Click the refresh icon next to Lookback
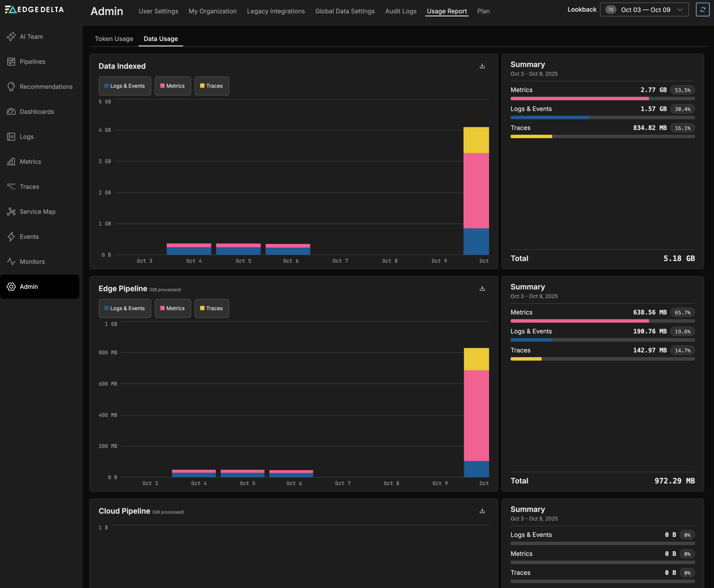Image resolution: width=714 pixels, height=588 pixels. (x=703, y=9)
